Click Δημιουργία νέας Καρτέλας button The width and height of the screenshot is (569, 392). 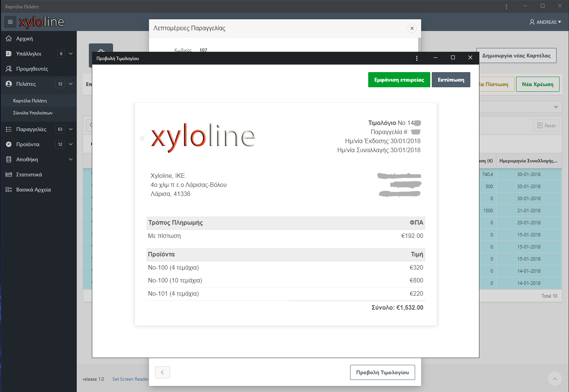(x=516, y=56)
